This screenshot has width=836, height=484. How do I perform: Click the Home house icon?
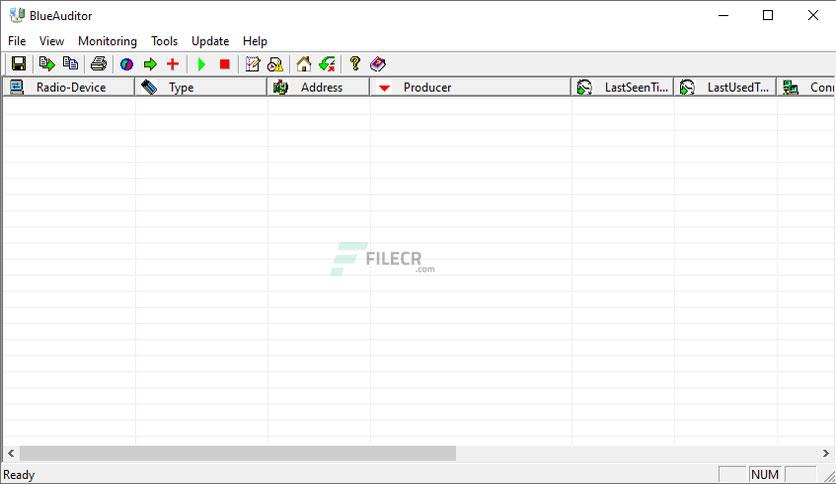304,64
